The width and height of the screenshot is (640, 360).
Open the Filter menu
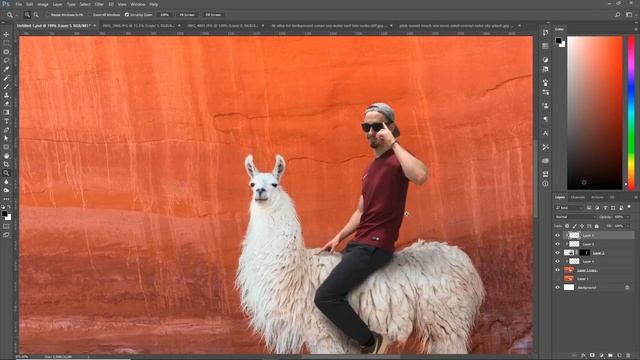(x=99, y=4)
